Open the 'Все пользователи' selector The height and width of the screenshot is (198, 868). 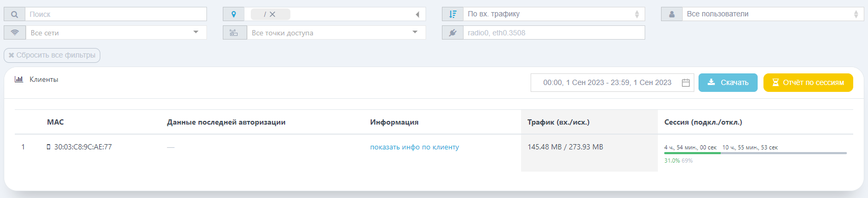tap(773, 14)
